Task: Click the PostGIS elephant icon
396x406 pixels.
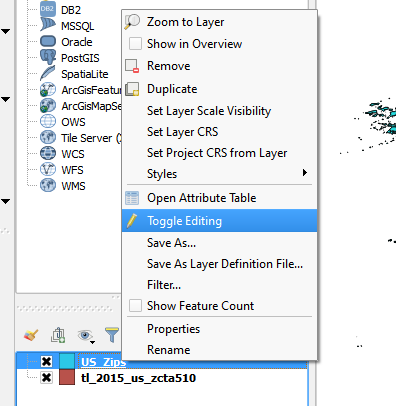Action: tap(48, 57)
